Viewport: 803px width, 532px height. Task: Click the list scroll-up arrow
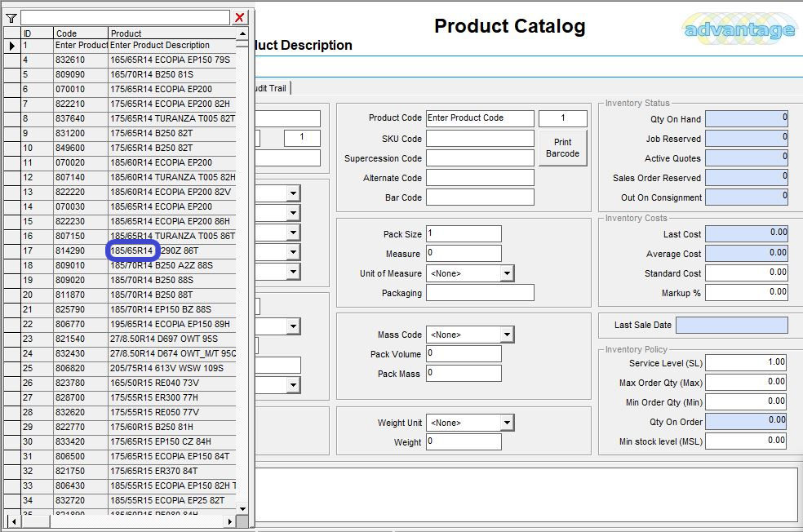point(242,33)
